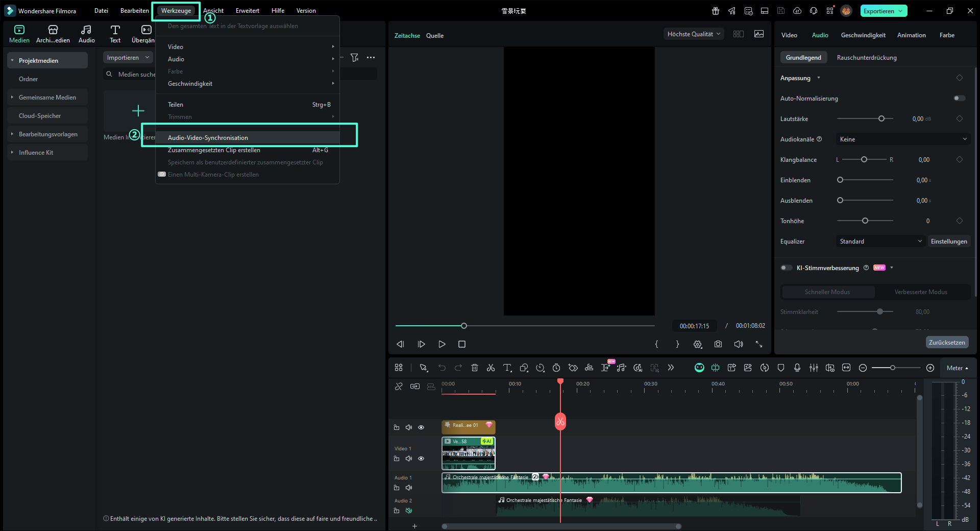The width and height of the screenshot is (980, 531).
Task: Toggle Auto-Normalisierung switch
Action: tap(959, 98)
